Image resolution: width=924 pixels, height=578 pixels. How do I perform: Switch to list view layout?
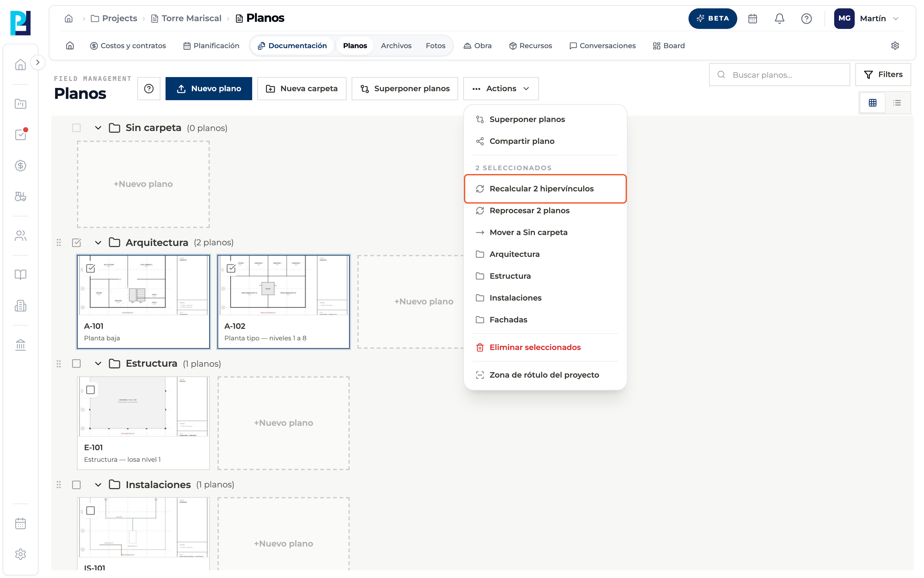pos(897,103)
